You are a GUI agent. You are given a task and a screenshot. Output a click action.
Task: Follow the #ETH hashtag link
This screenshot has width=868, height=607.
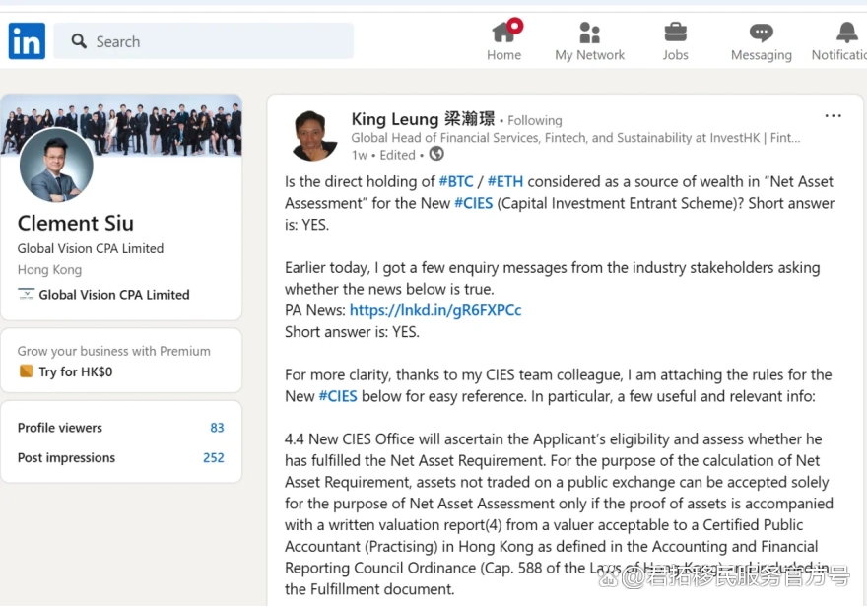(504, 181)
